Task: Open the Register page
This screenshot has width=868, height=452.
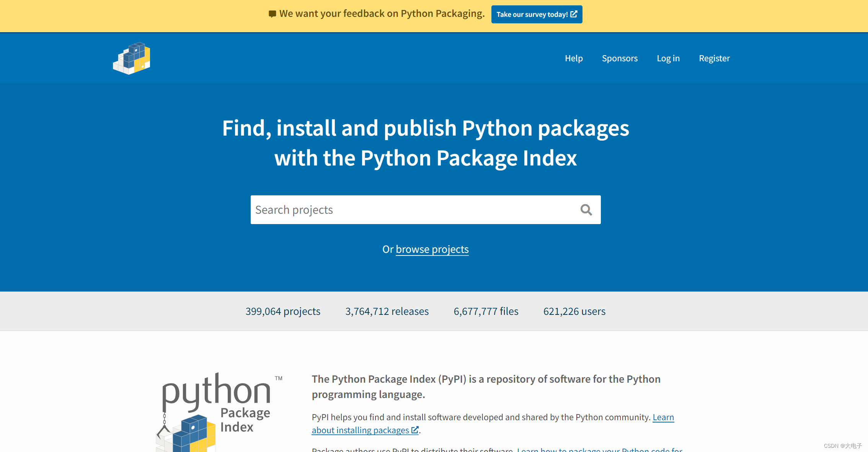Action: coord(714,58)
